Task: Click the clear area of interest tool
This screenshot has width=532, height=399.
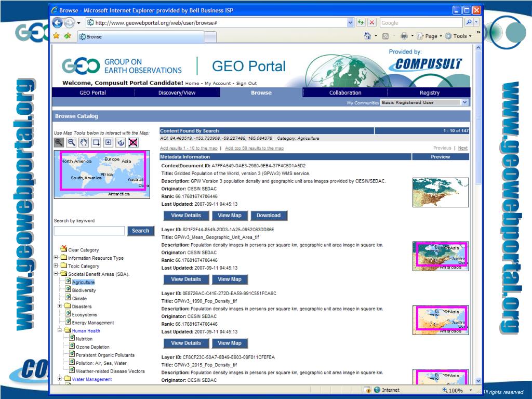Action: pyautogui.click(x=133, y=142)
